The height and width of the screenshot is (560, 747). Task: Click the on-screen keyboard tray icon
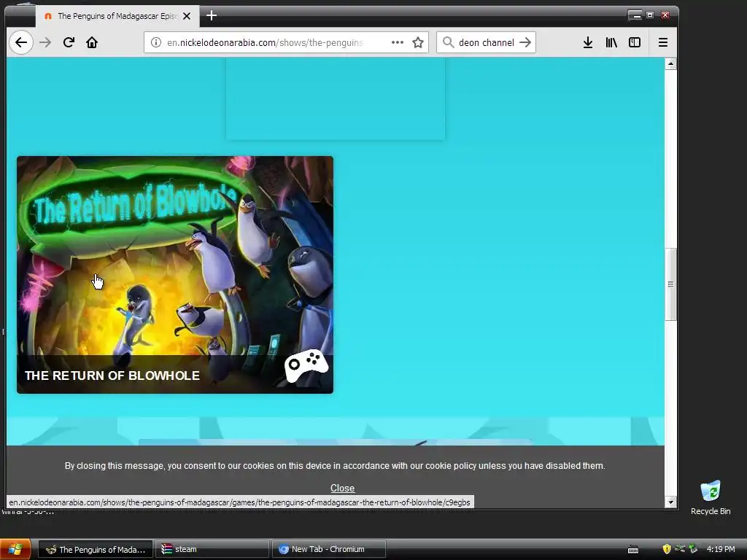pyautogui.click(x=633, y=550)
